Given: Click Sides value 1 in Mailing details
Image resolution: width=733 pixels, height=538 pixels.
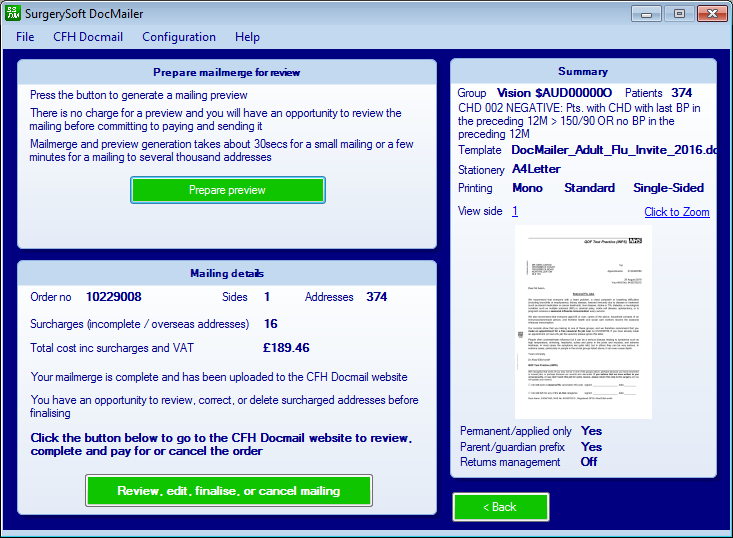Looking at the screenshot, I should tap(267, 297).
